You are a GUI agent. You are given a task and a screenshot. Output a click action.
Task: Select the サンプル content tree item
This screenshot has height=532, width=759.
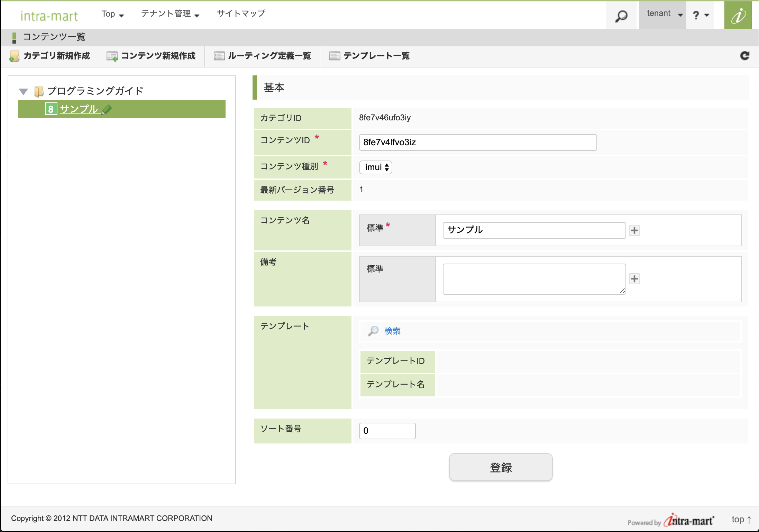click(79, 109)
